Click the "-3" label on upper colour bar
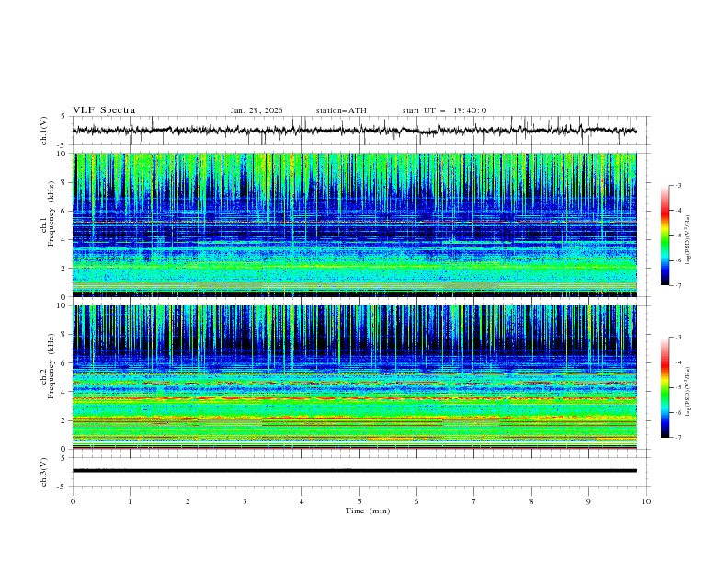728x563 pixels. pyautogui.click(x=678, y=185)
